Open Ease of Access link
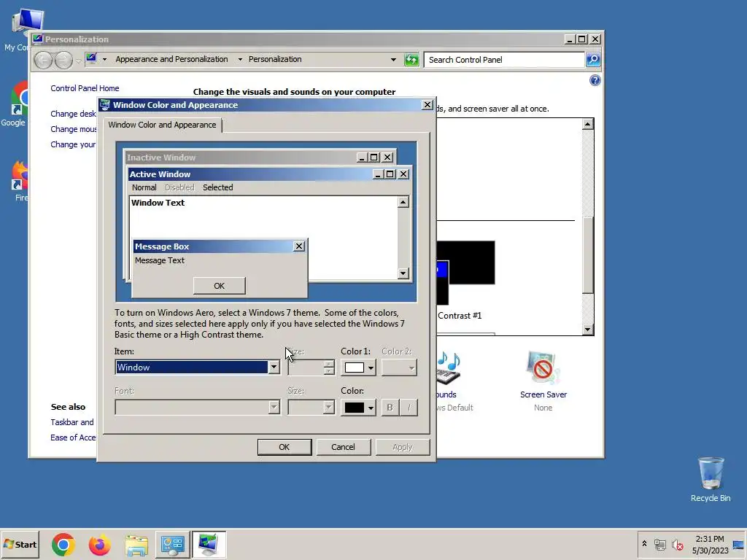 pyautogui.click(x=73, y=437)
